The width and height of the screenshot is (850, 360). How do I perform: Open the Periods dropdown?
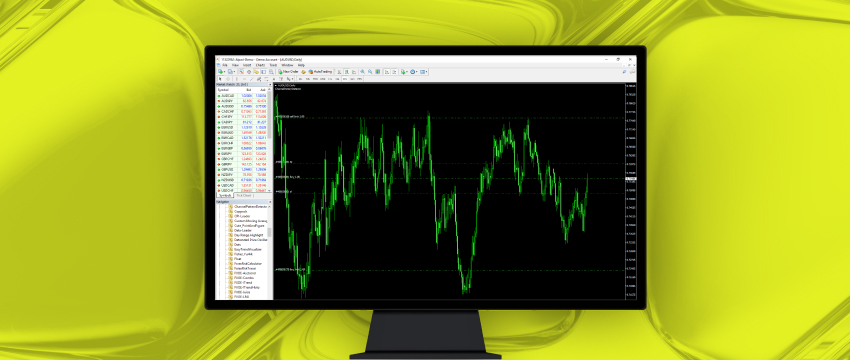[414, 72]
